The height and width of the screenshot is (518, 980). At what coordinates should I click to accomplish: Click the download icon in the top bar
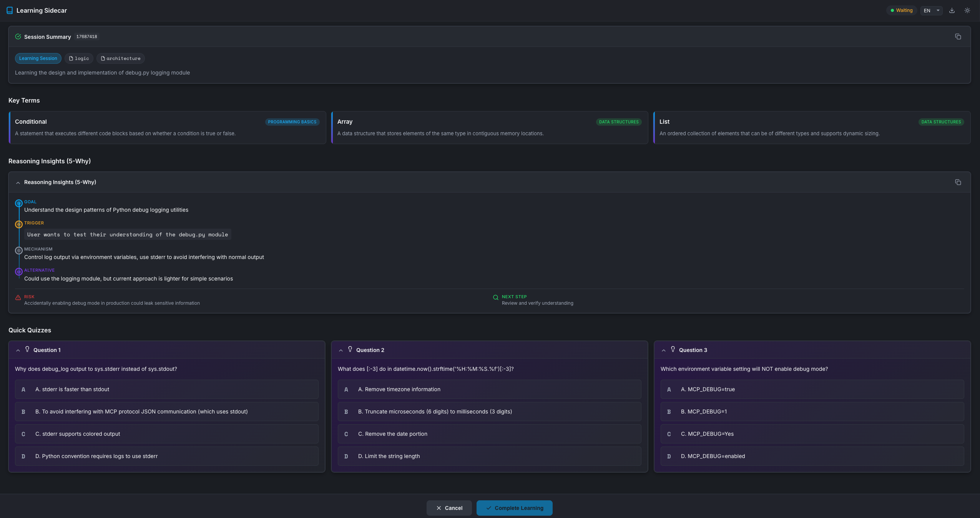(x=952, y=10)
